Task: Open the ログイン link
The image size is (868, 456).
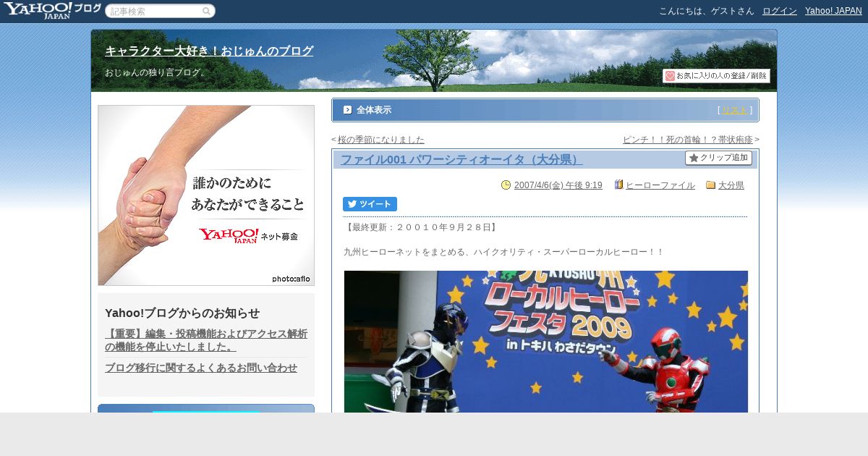Action: [x=780, y=11]
